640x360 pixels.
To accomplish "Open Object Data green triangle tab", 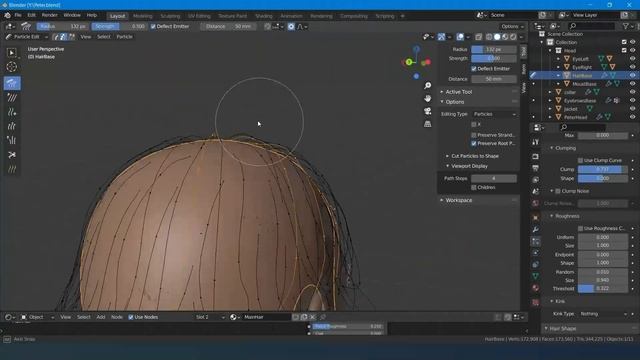I will [536, 276].
